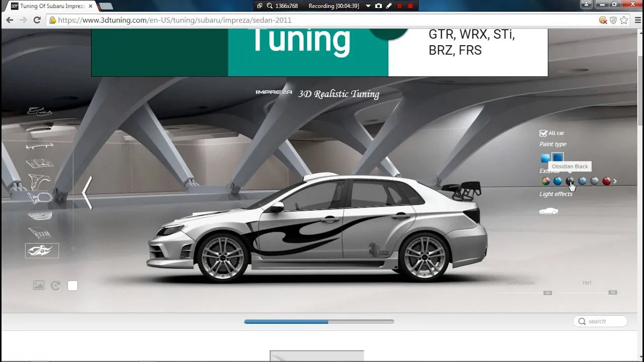Reload the page
Screen dimensions: 644x362
pos(37,20)
